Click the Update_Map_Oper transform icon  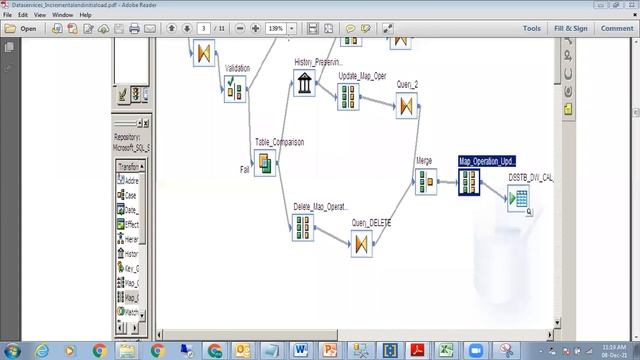[348, 97]
